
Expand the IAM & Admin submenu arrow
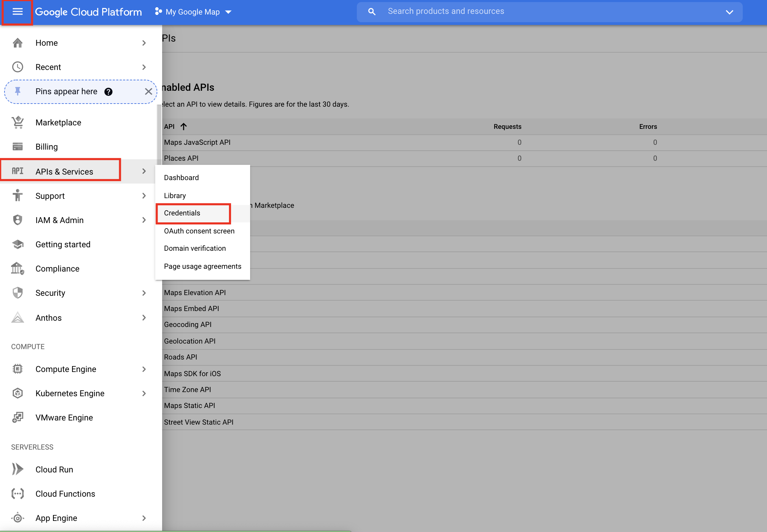point(144,220)
